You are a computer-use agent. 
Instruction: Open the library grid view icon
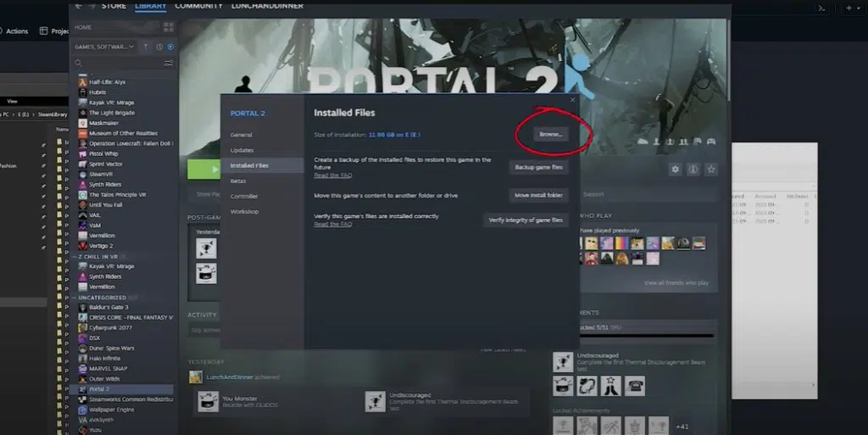coord(169,27)
